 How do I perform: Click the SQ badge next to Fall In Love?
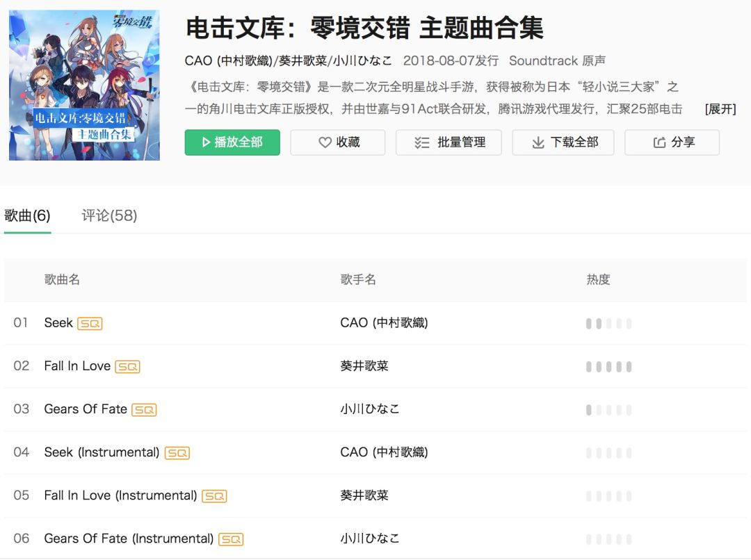click(127, 367)
